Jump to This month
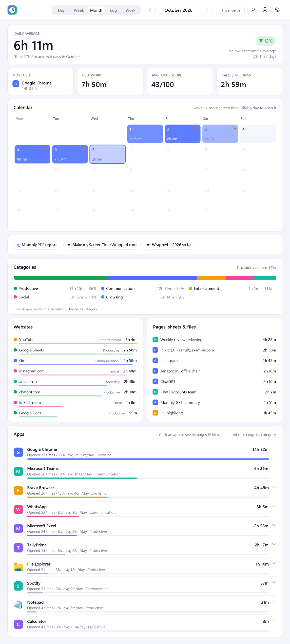The width and height of the screenshot is (290, 644). point(230,10)
